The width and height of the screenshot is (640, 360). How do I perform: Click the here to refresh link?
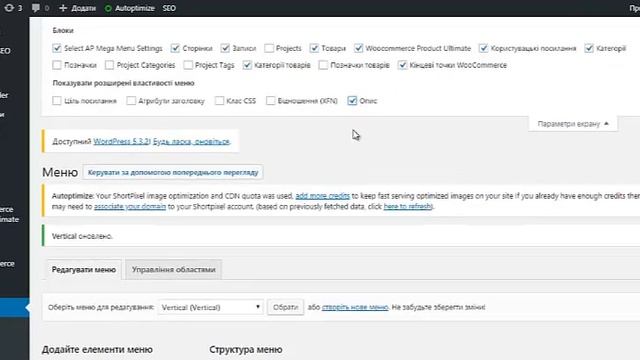coord(407,207)
